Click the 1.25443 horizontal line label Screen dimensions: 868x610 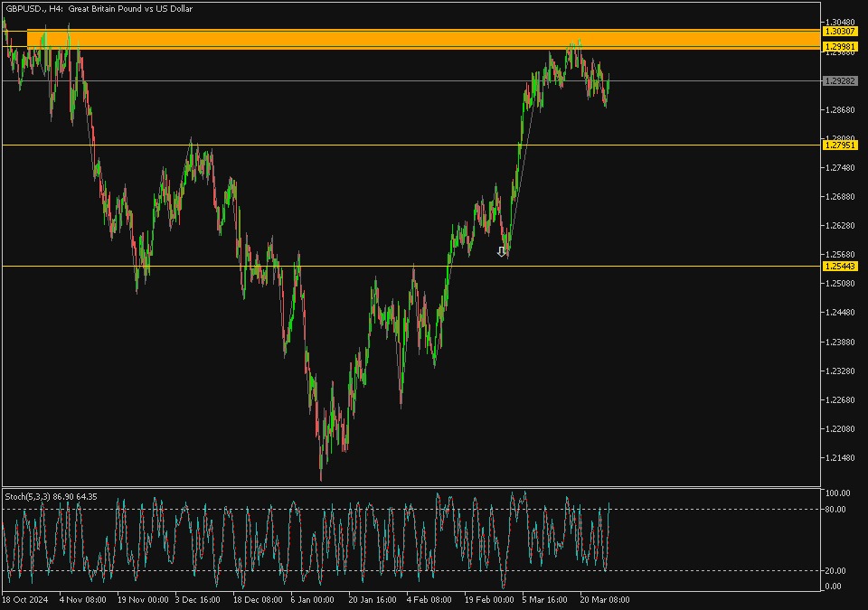tap(840, 267)
